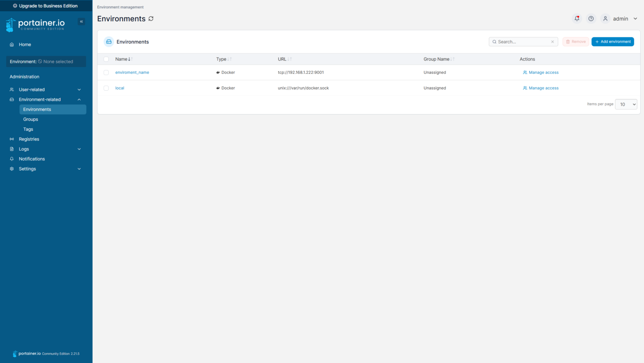Click the Portainer.io logo
The image size is (644, 363).
point(36,25)
